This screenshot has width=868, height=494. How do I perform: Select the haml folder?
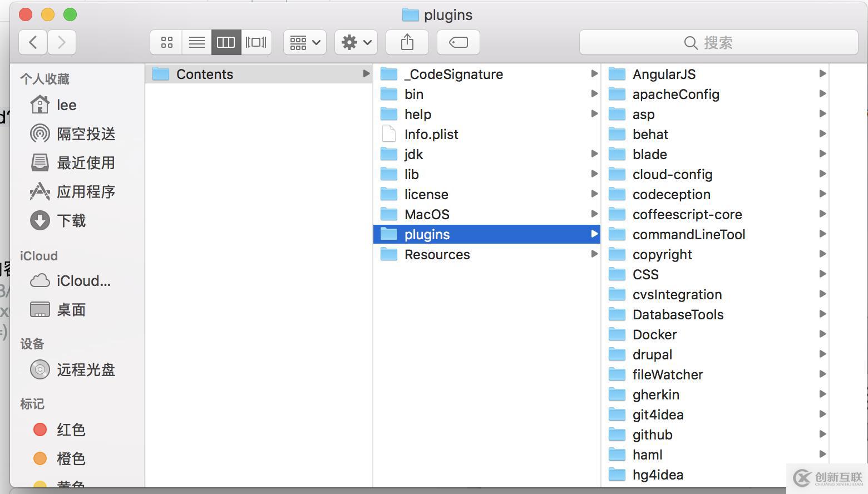tap(716, 455)
